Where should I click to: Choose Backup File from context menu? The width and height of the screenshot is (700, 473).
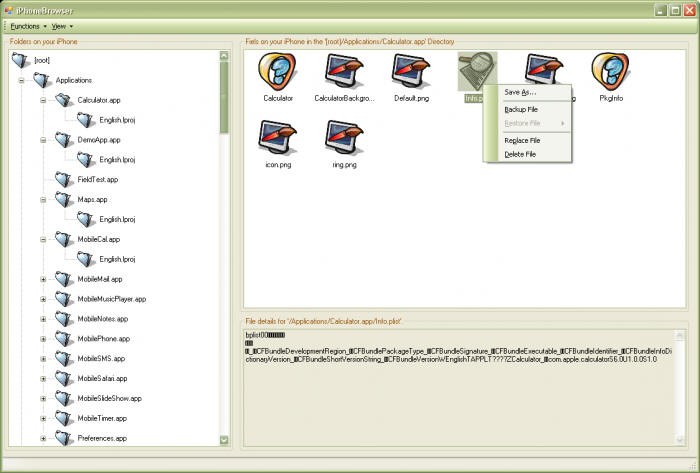coord(527,109)
